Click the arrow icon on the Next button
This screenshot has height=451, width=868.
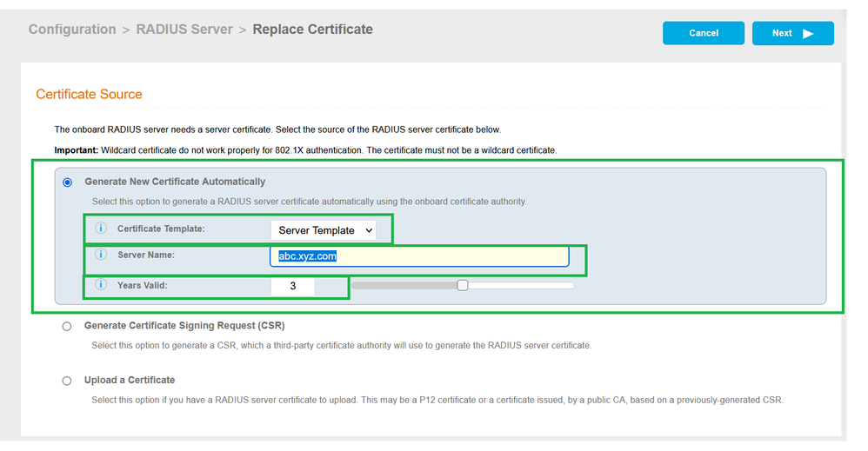click(808, 34)
